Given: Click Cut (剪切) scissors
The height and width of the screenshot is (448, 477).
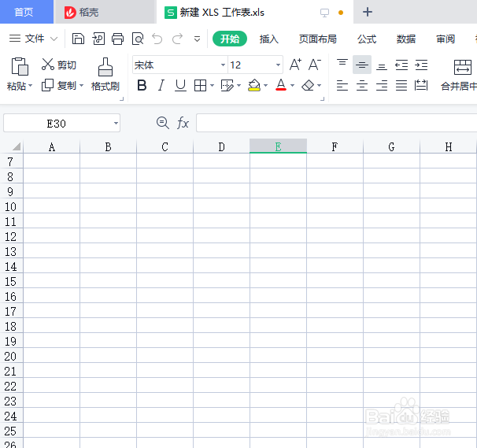Looking at the screenshot, I should [48, 65].
